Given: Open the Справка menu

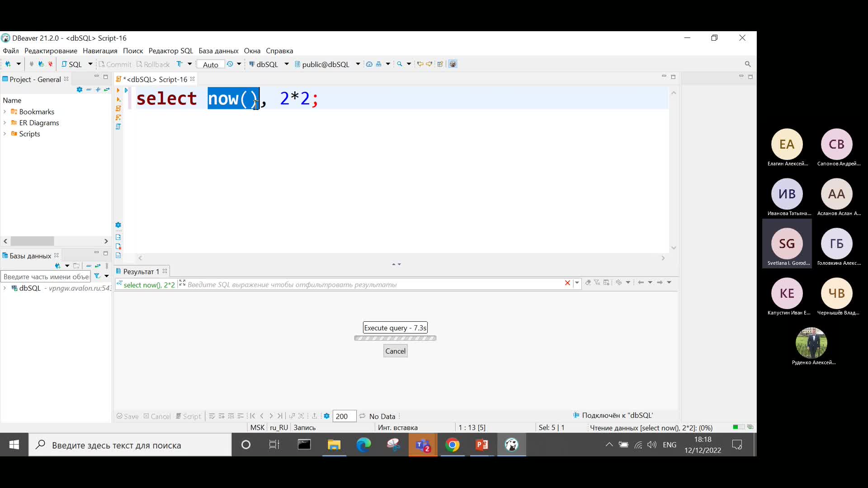Looking at the screenshot, I should pos(279,51).
